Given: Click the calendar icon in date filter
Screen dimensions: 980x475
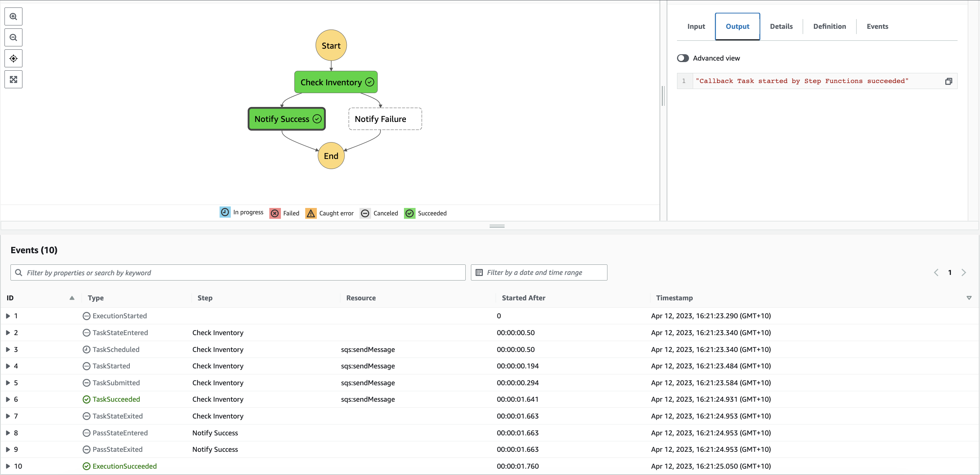Looking at the screenshot, I should 479,273.
